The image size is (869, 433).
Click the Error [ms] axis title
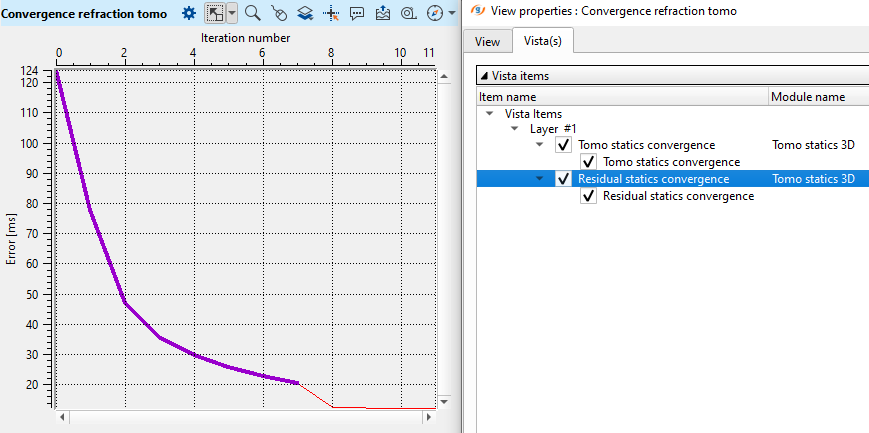tap(13, 241)
